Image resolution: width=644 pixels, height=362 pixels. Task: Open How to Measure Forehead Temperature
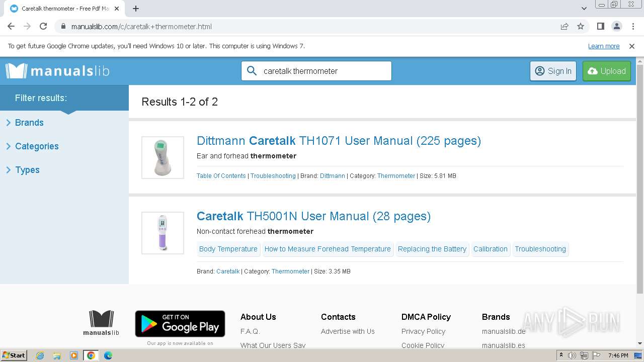(x=328, y=249)
